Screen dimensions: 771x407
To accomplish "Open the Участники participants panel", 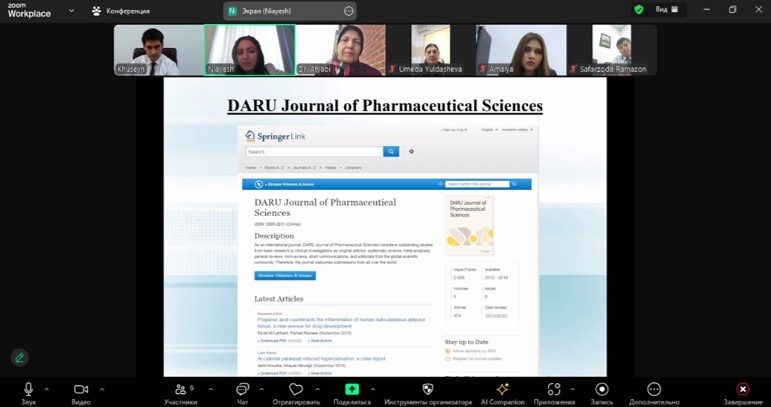I will [180, 389].
